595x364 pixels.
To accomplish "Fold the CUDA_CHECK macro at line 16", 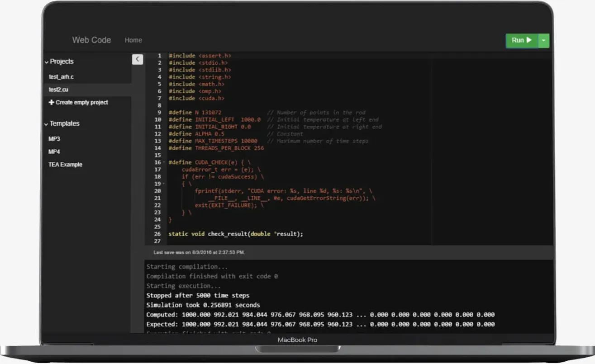I will 164,162.
